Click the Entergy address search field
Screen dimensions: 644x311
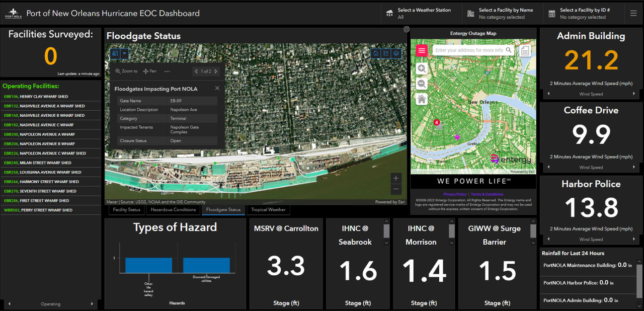[469, 50]
